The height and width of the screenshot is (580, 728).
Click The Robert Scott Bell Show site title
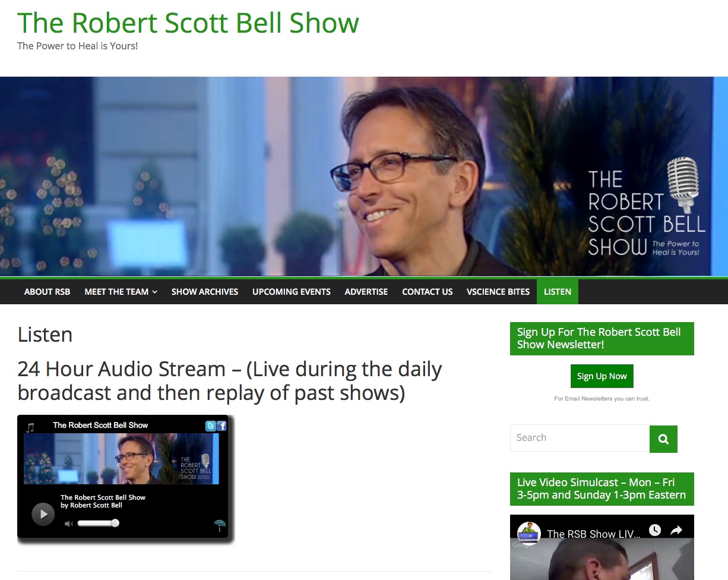[188, 23]
